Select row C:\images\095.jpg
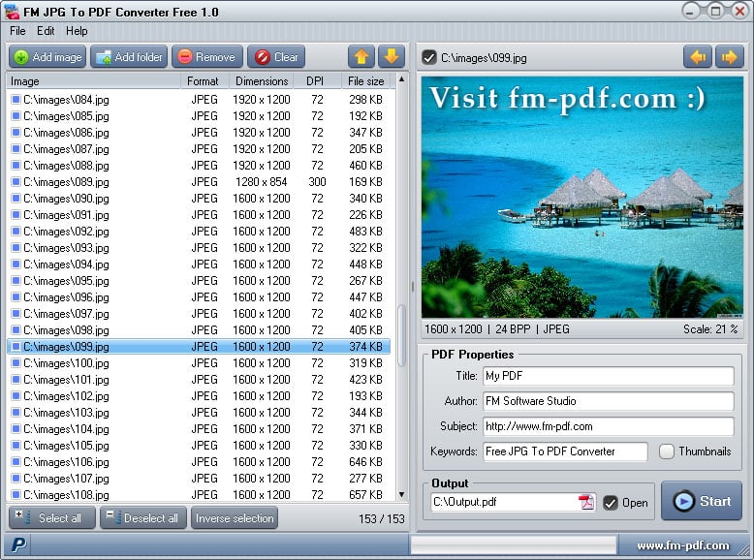This screenshot has width=754, height=560. point(198,280)
